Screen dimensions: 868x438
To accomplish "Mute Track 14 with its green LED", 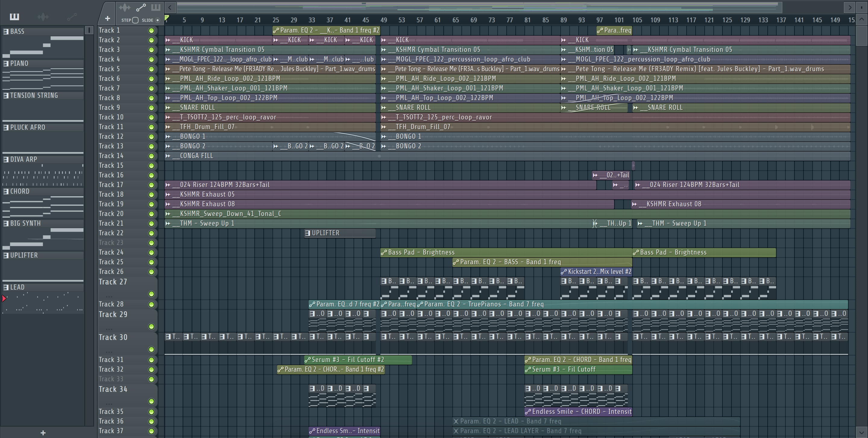I will pyautogui.click(x=152, y=156).
